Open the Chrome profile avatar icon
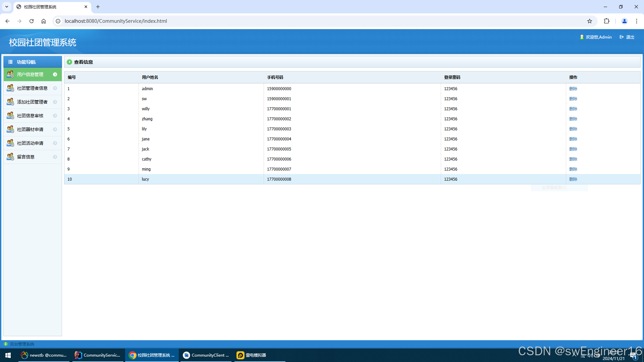 tap(624, 21)
